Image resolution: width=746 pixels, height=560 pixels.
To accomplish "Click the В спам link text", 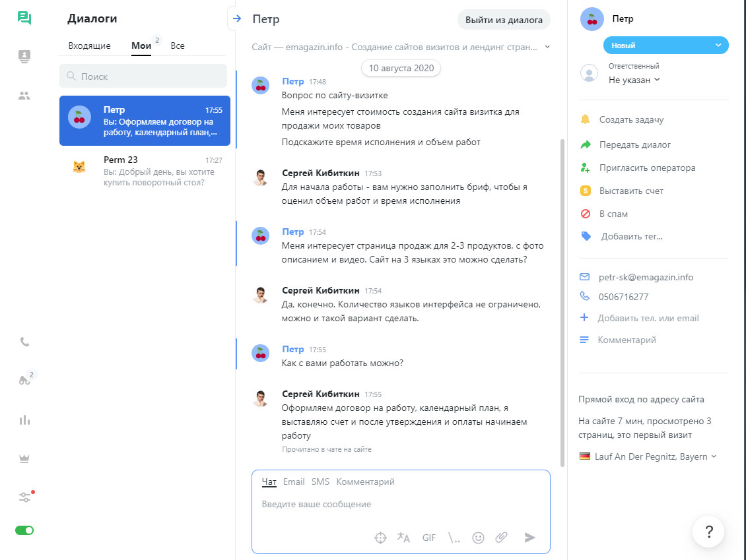I will 613,214.
